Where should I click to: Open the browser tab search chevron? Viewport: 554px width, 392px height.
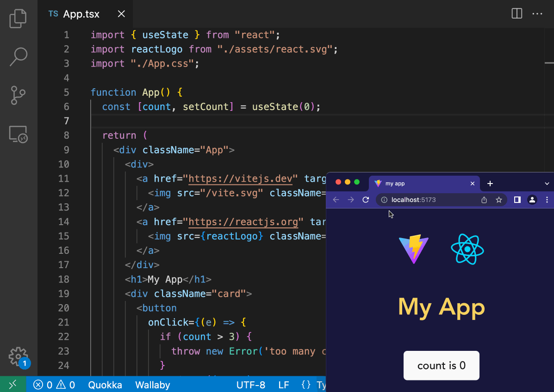(x=547, y=184)
